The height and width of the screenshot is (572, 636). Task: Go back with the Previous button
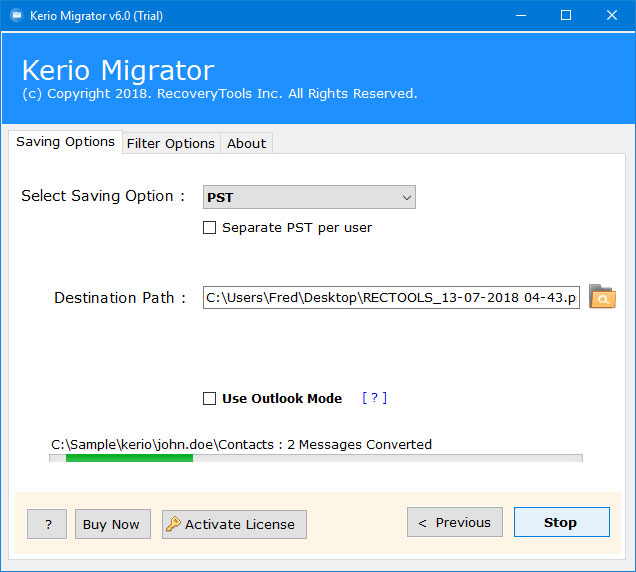click(x=455, y=522)
